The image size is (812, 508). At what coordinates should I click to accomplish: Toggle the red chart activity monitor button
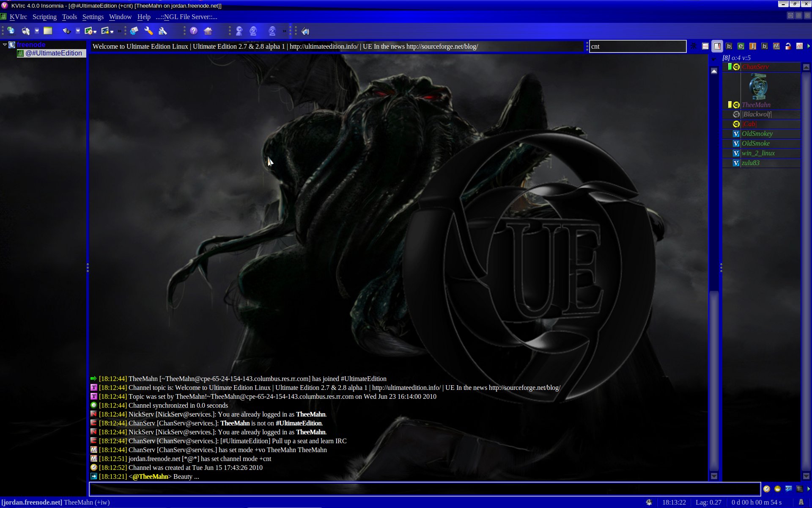[x=799, y=46]
